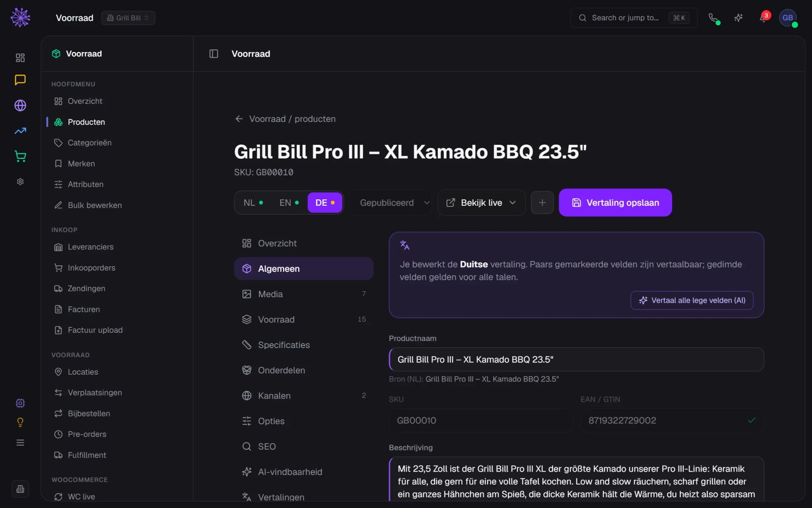This screenshot has width=812, height=508.
Task: Click the plus button next to Bekijk live
Action: (x=542, y=203)
